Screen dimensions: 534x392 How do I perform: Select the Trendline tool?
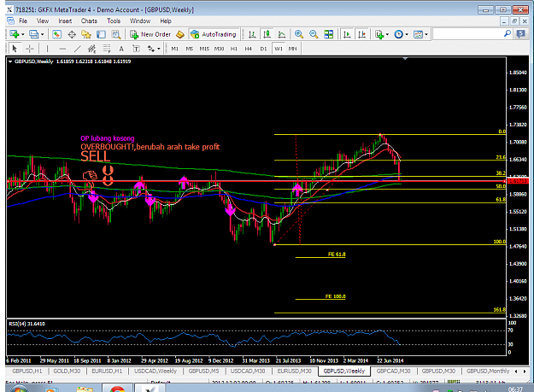(x=77, y=49)
